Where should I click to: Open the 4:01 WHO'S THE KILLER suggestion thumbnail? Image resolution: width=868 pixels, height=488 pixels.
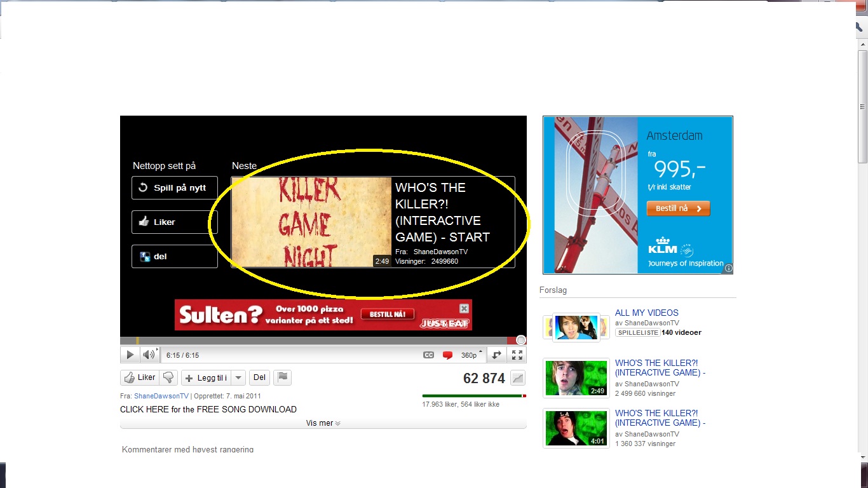pos(576,428)
